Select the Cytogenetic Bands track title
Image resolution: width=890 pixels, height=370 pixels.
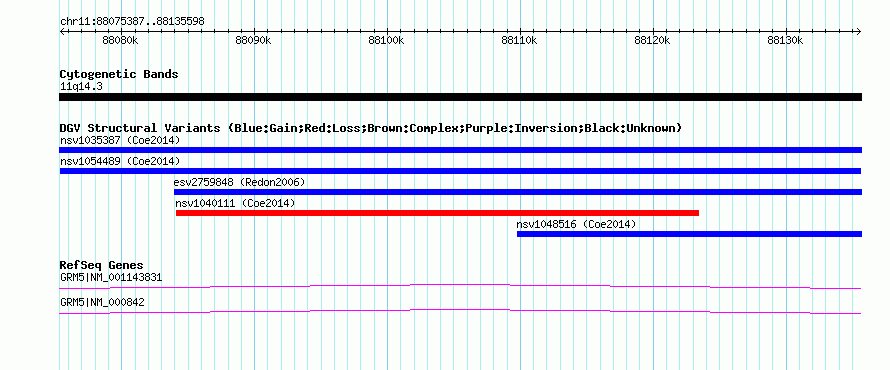pos(119,74)
